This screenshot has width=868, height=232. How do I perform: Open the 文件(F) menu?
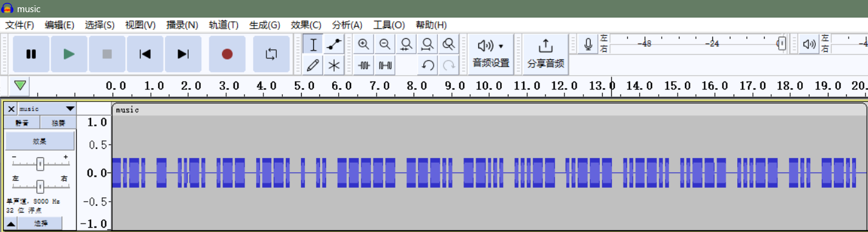pos(19,25)
